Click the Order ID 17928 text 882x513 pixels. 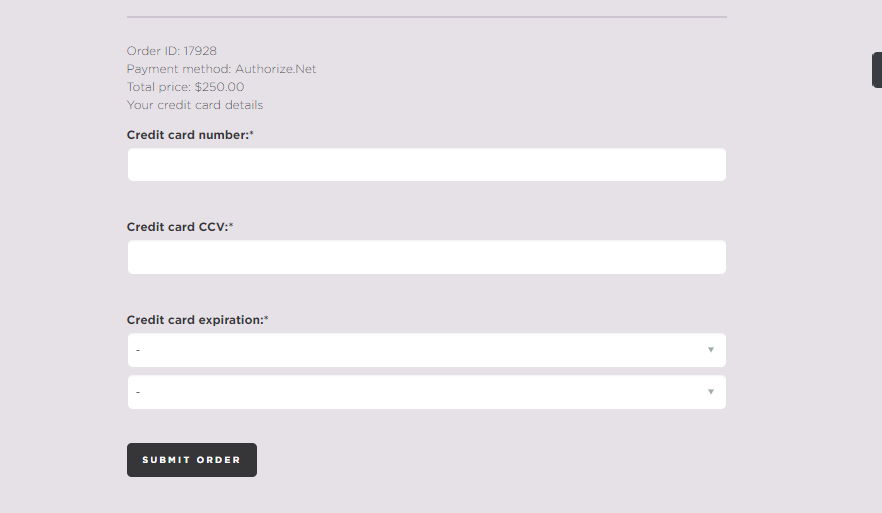(172, 51)
